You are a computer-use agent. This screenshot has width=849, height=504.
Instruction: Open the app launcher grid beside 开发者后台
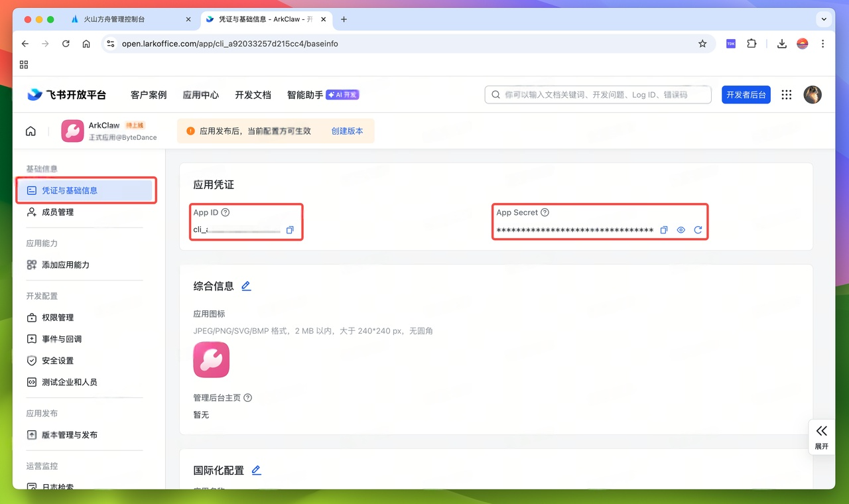786,94
